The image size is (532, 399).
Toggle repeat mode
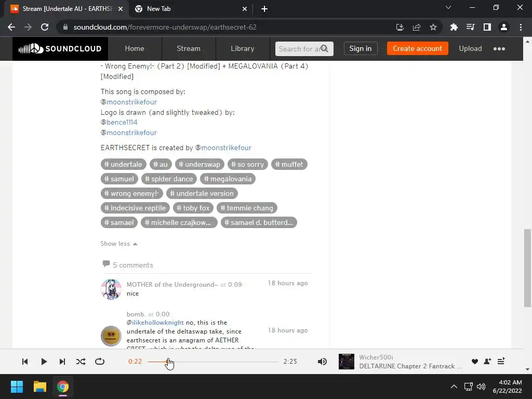pyautogui.click(x=100, y=362)
